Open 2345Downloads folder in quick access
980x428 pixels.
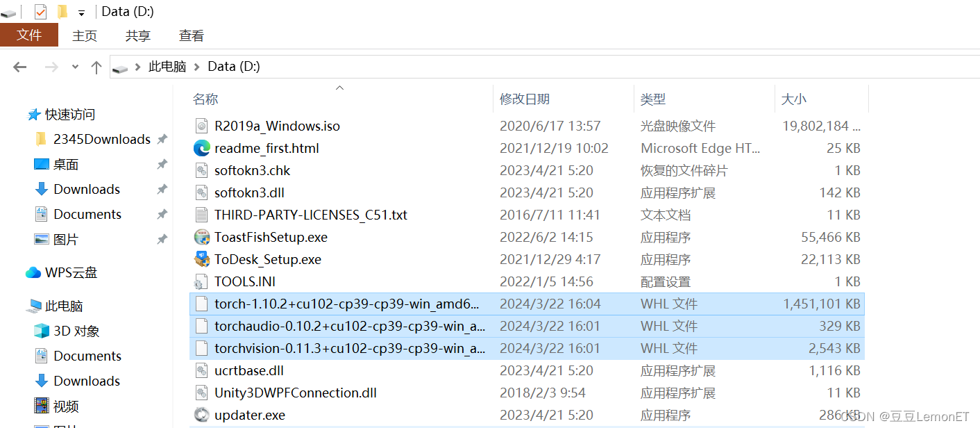pos(102,140)
